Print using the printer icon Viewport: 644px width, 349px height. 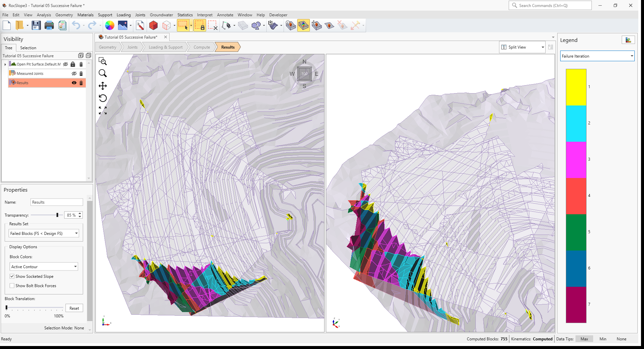(x=49, y=25)
